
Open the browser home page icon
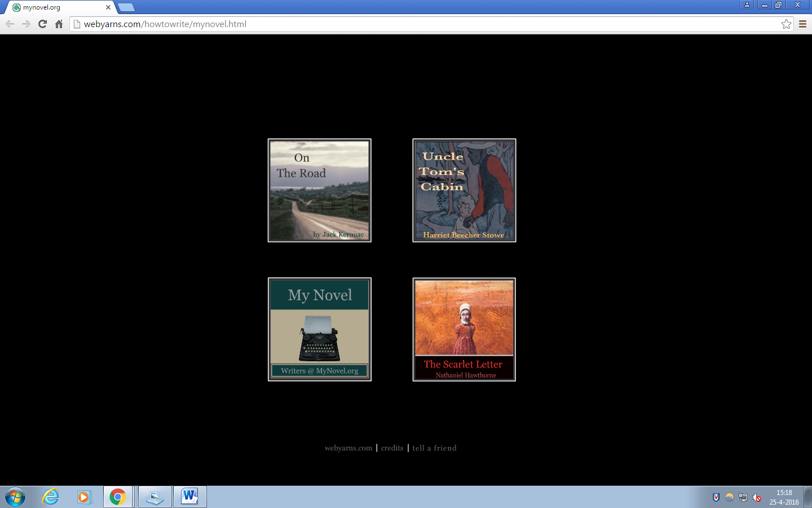pos(59,24)
